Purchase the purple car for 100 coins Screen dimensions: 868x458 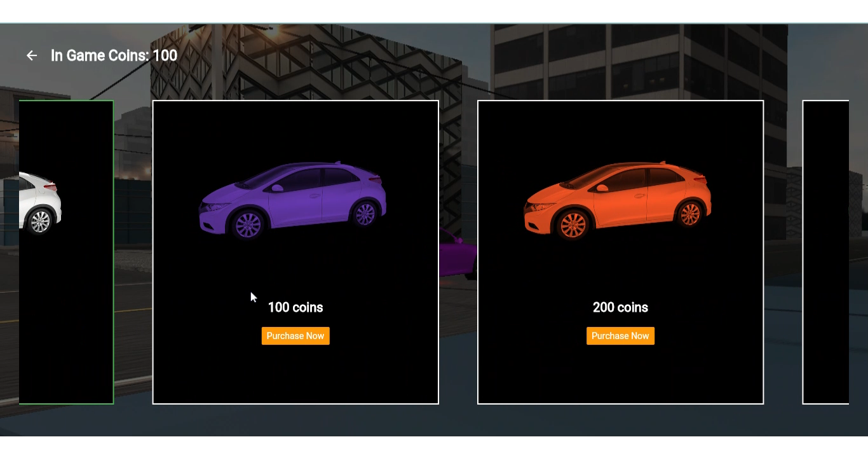tap(295, 336)
